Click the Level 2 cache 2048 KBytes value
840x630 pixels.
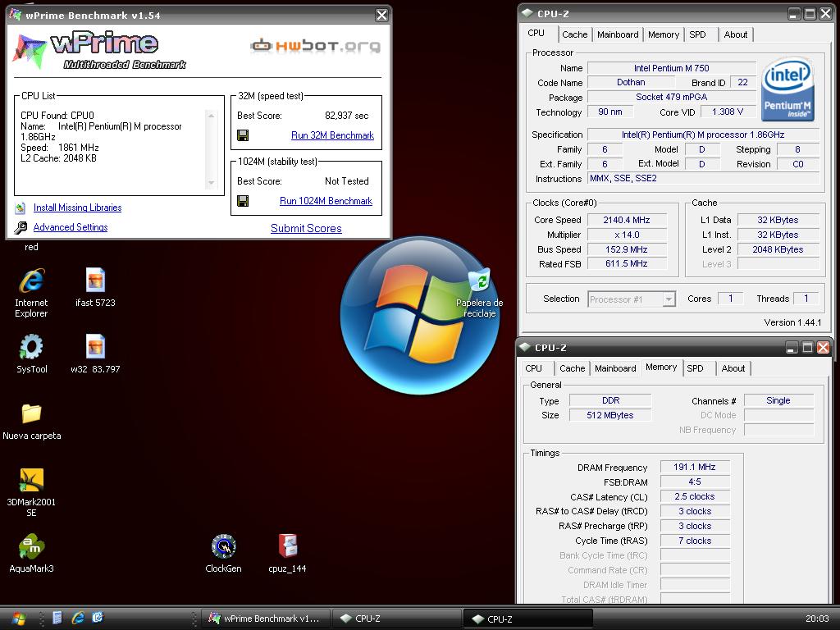tap(778, 249)
